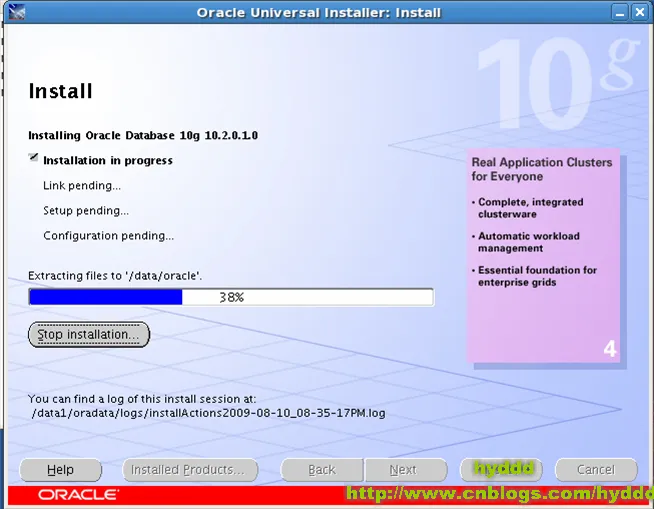Image resolution: width=654 pixels, height=509 pixels.
Task: Minimize the Oracle Universal Installer window
Action: 620,13
